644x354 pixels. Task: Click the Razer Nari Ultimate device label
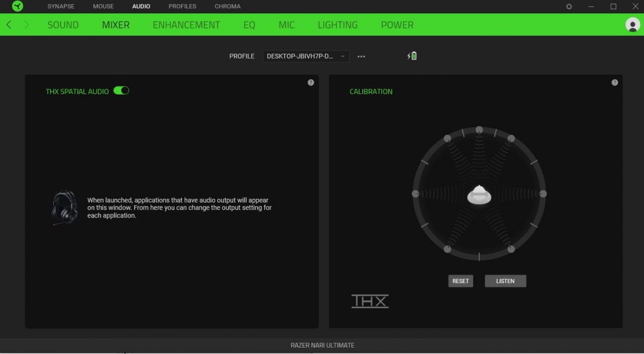(323, 345)
